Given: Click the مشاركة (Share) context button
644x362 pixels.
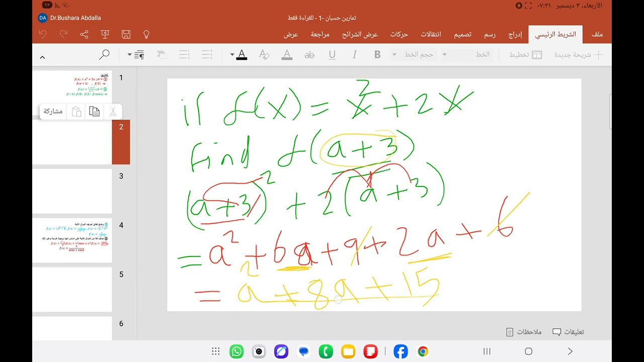Looking at the screenshot, I should click(x=53, y=112).
